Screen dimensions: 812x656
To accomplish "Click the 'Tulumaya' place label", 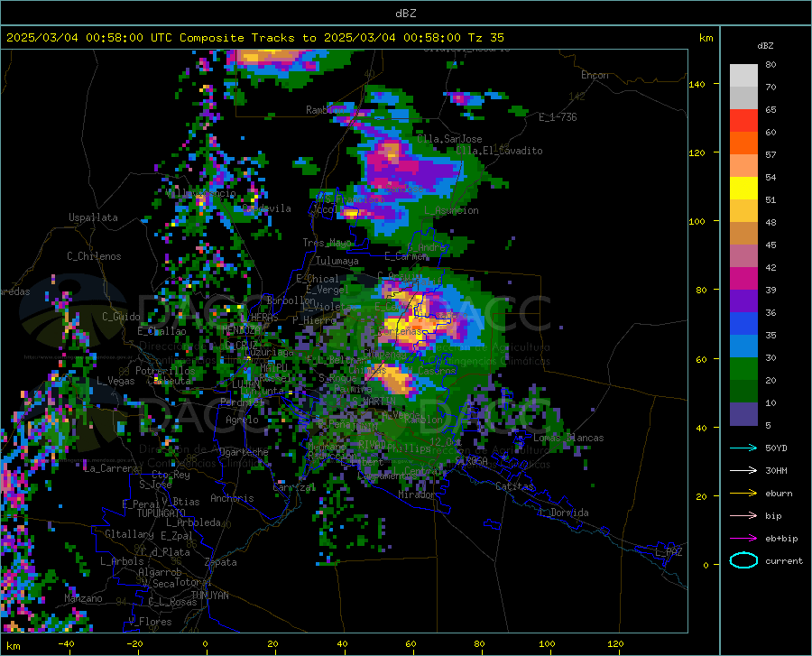I will pyautogui.click(x=337, y=261).
